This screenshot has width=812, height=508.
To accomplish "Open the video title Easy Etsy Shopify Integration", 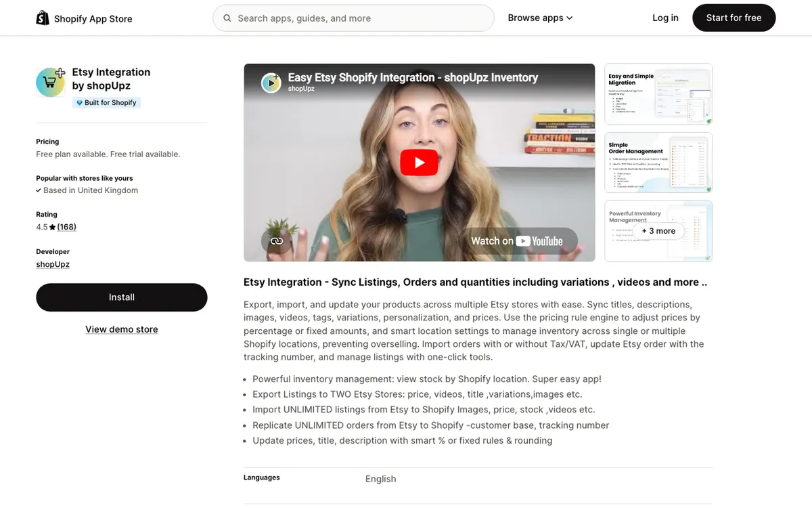I will coord(413,77).
